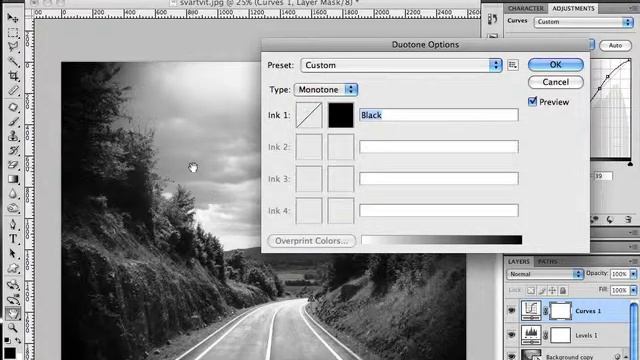The width and height of the screenshot is (640, 360).
Task: Switch to the Layers tab
Action: 518,261
